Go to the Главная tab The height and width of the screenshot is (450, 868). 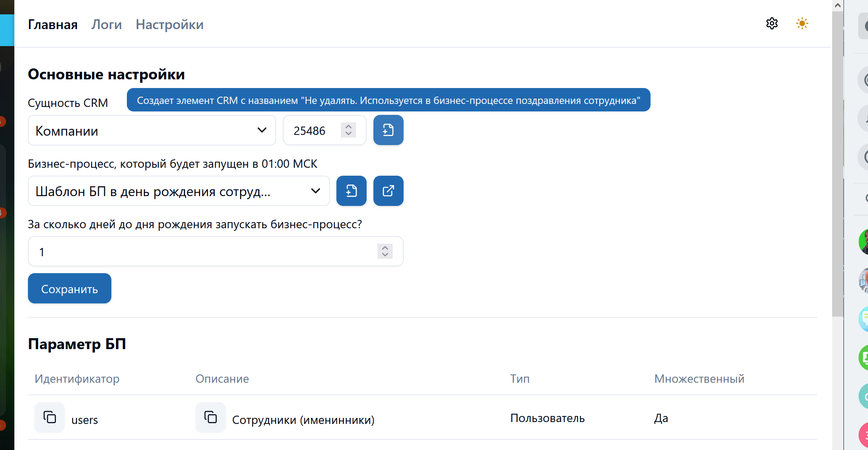[x=53, y=25]
